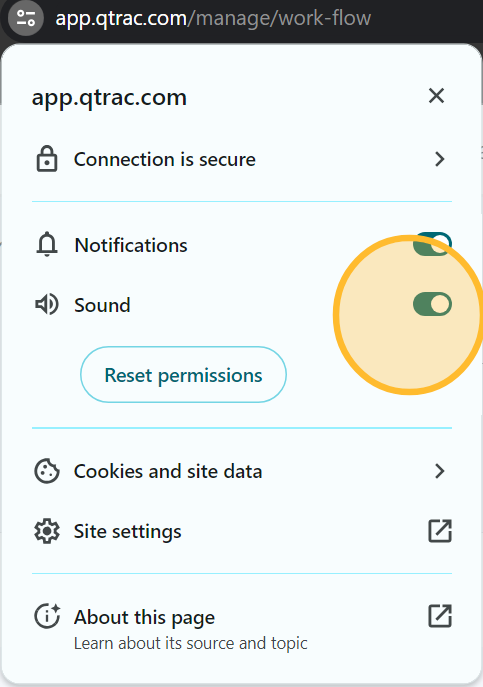Expand Connection is secure chevron arrow
This screenshot has height=687, width=483.
point(440,159)
